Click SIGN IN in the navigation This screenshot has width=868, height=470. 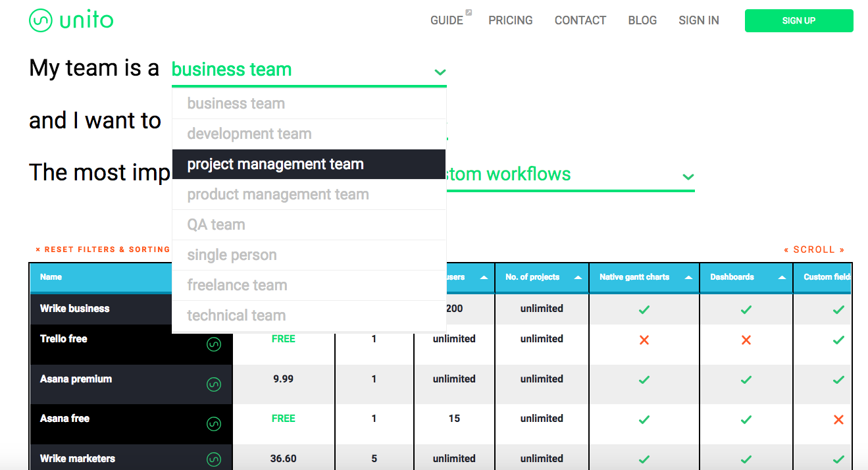(699, 20)
